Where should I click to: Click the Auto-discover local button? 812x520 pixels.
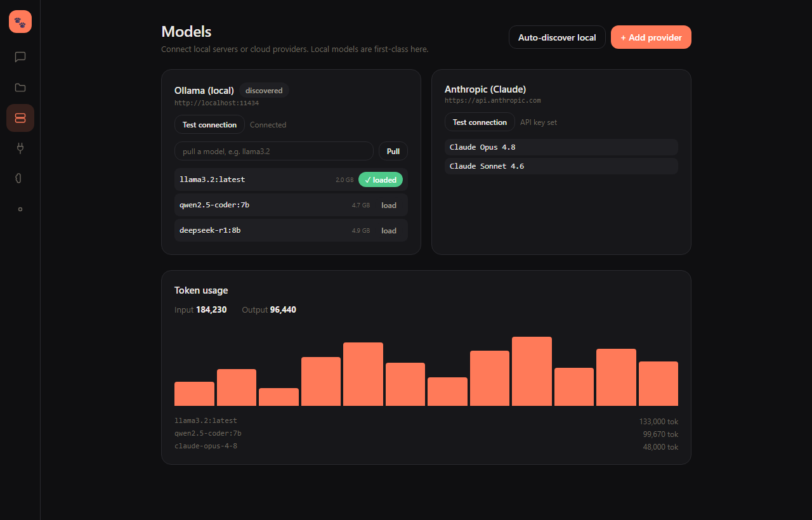(x=557, y=37)
